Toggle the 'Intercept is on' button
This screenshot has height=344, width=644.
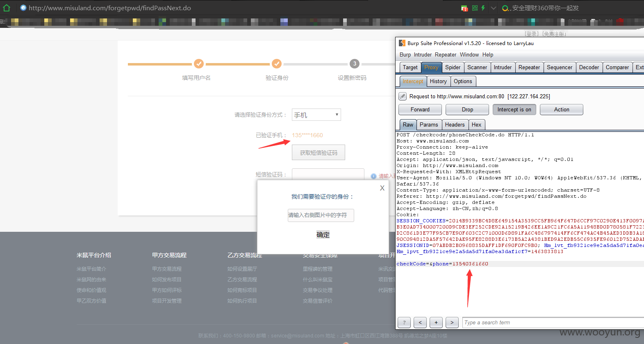[x=514, y=109]
